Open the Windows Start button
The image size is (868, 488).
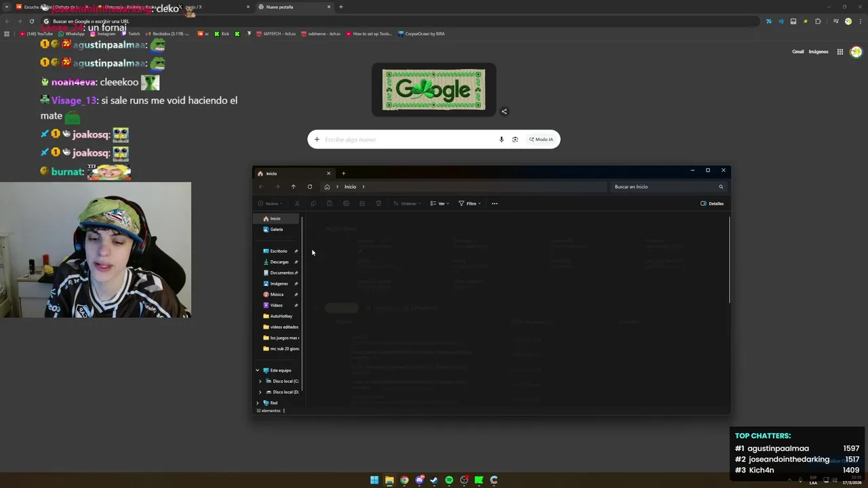(374, 480)
